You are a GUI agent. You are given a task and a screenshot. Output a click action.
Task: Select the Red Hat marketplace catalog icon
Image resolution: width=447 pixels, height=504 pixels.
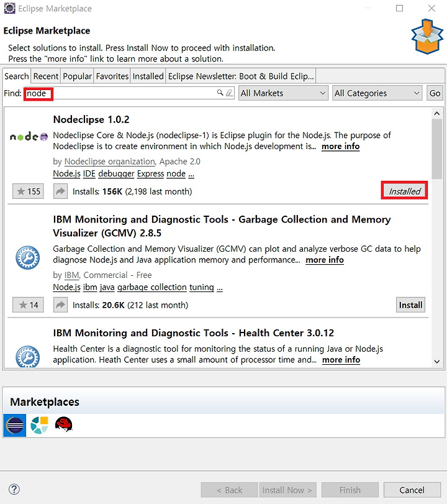click(x=63, y=424)
